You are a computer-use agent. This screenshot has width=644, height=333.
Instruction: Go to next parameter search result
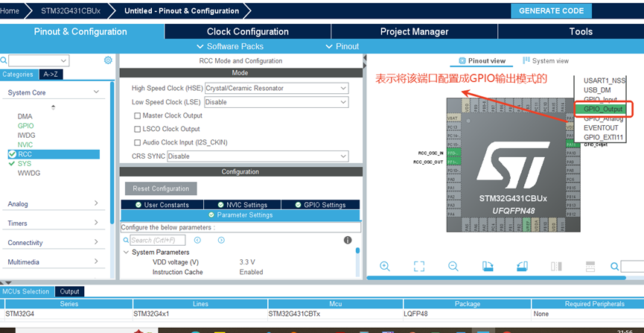(221, 240)
